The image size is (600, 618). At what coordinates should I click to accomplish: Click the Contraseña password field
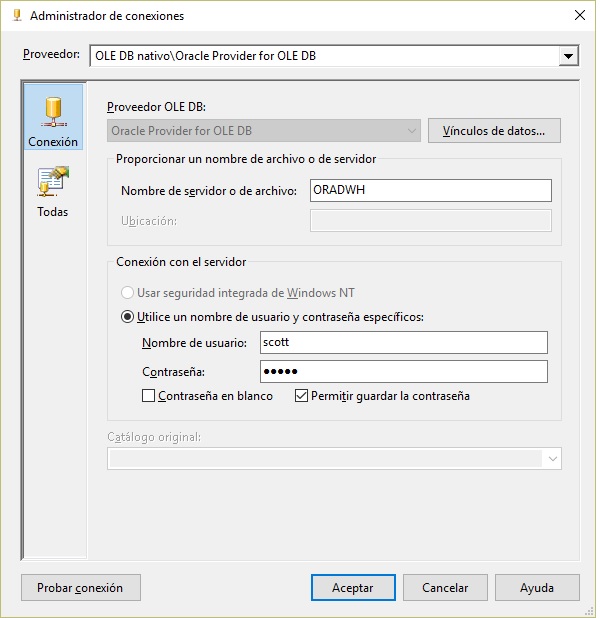[x=404, y=371]
